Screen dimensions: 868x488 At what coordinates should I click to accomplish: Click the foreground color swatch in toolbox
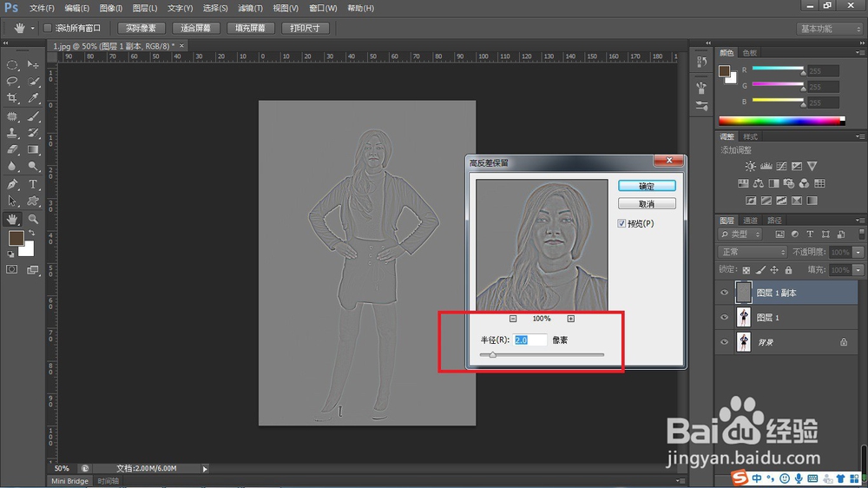(16, 238)
